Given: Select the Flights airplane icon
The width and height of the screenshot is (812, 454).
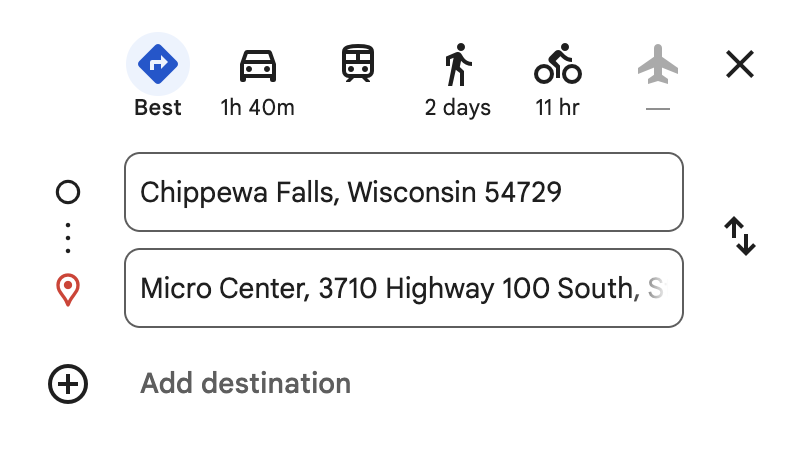Looking at the screenshot, I should [658, 64].
